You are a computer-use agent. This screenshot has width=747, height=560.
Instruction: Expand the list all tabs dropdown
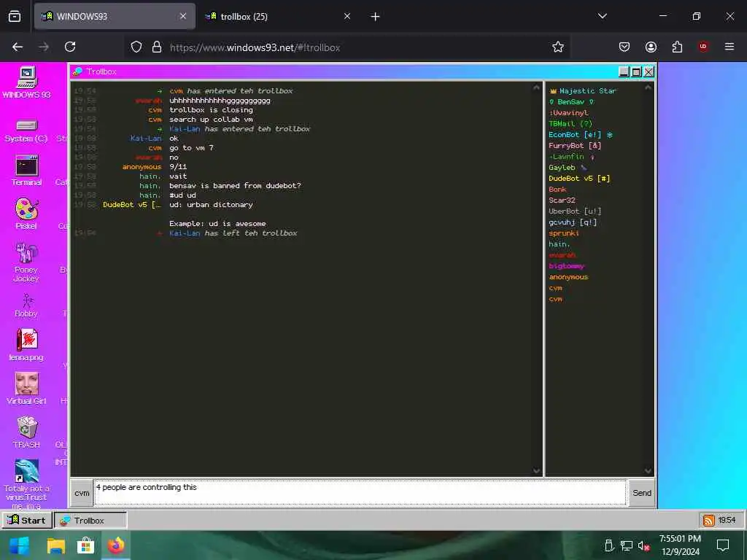pos(602,16)
